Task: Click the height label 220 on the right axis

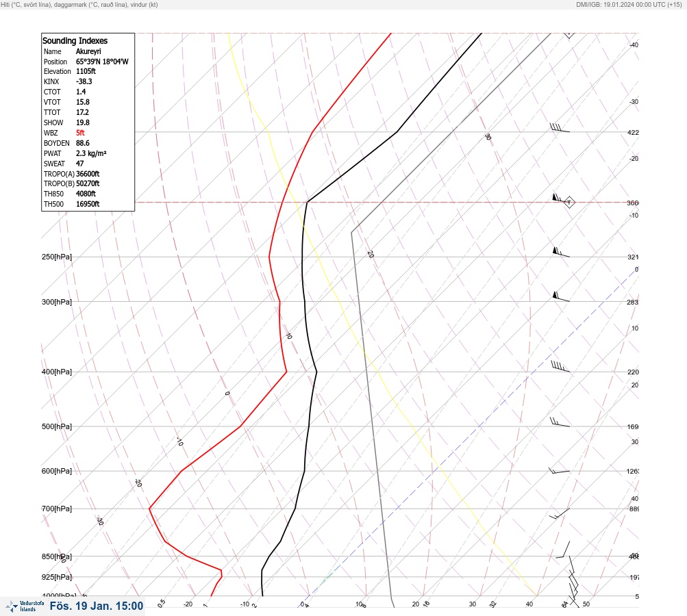Action: (633, 372)
